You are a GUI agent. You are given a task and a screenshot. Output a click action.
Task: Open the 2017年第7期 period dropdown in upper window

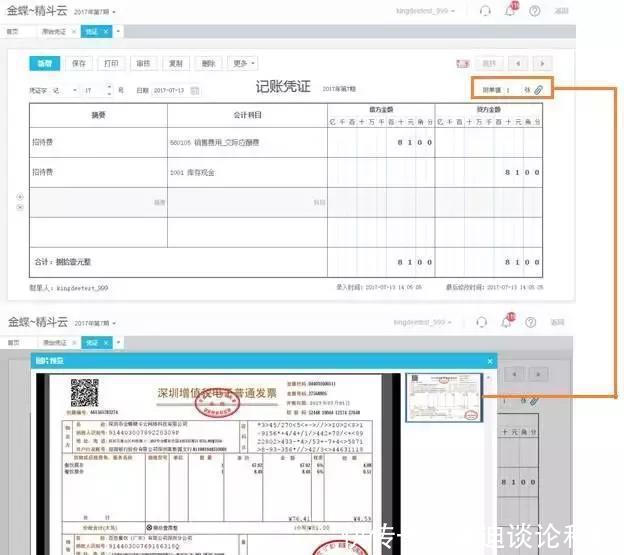click(x=95, y=12)
